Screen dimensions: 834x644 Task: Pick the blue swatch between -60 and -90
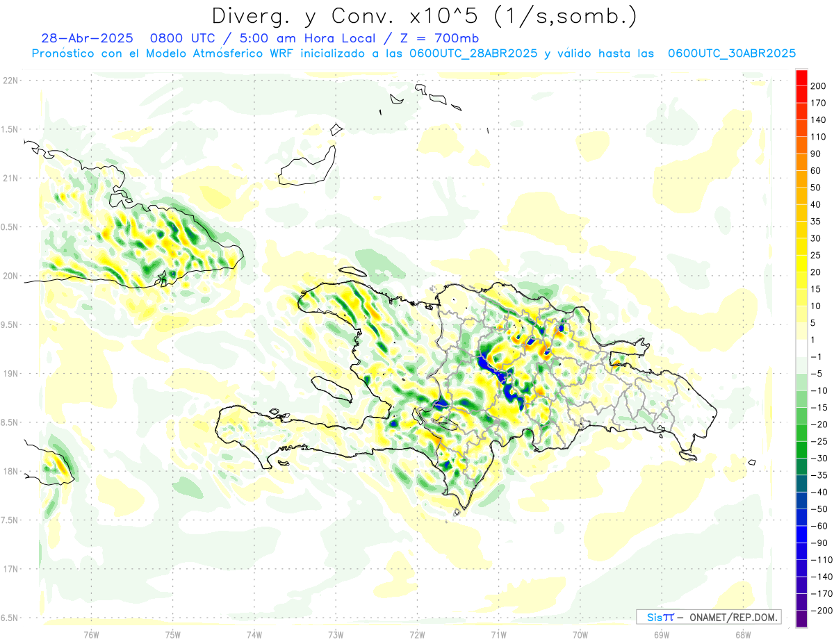801,534
